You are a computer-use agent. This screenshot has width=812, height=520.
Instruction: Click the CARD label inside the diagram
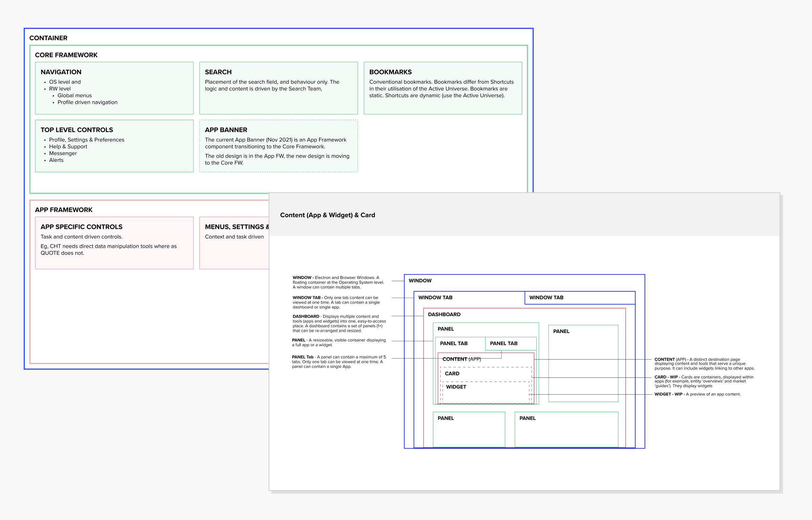pos(452,373)
